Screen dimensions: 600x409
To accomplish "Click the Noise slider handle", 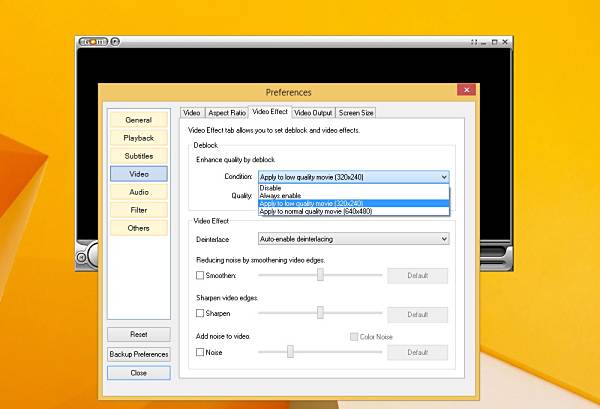I will coord(290,352).
